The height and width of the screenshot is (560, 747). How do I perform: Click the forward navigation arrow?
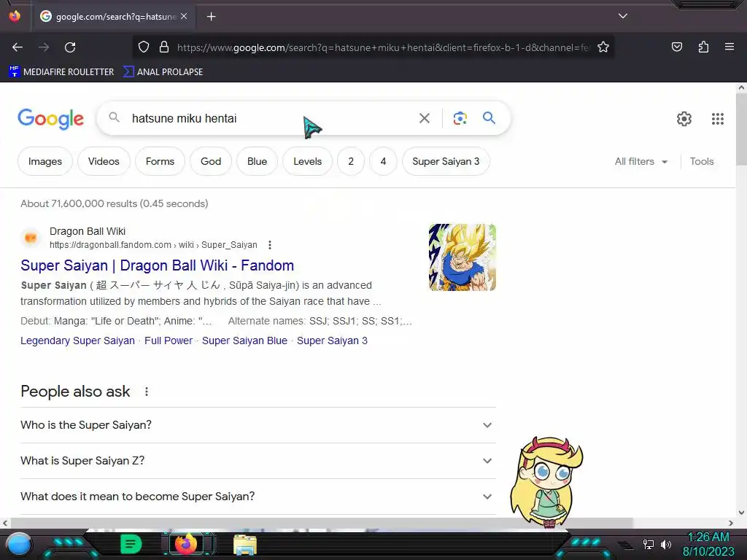tap(44, 47)
